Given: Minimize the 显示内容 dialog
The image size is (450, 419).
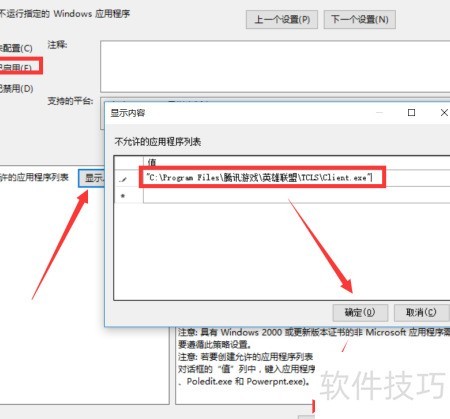Looking at the screenshot, I should (x=379, y=113).
